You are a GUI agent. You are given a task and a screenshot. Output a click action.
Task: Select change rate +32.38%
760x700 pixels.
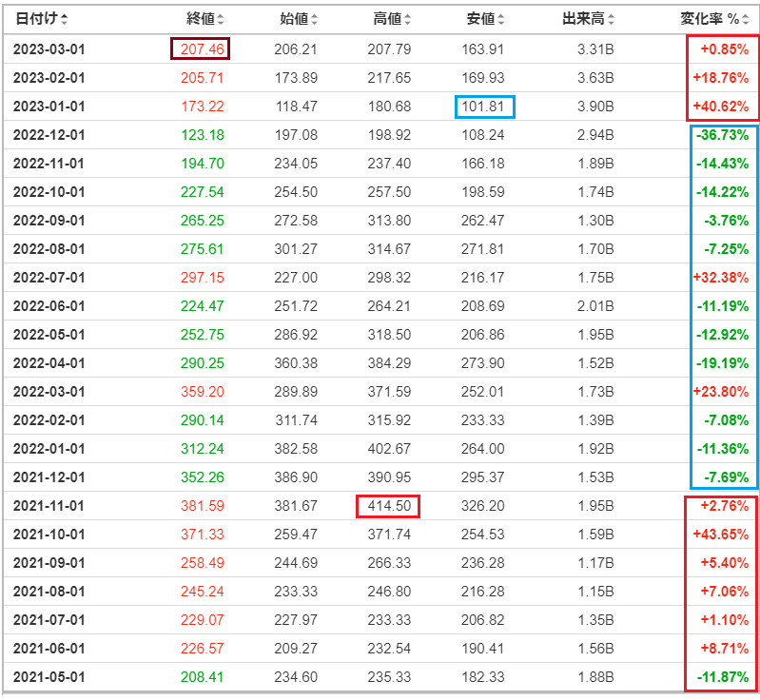721,278
